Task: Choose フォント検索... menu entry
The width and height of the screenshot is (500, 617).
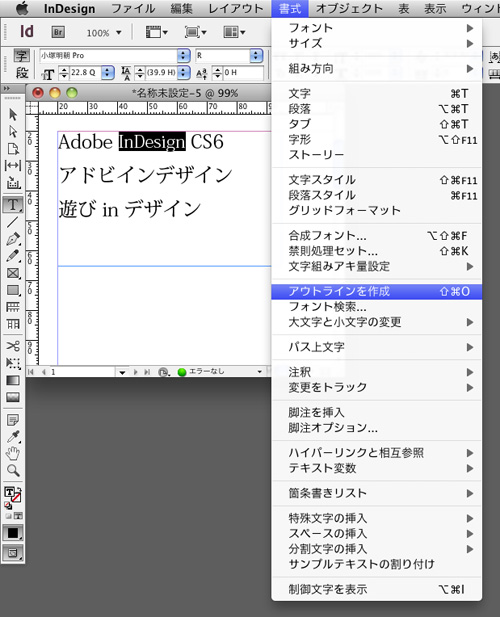Action: (x=377, y=307)
